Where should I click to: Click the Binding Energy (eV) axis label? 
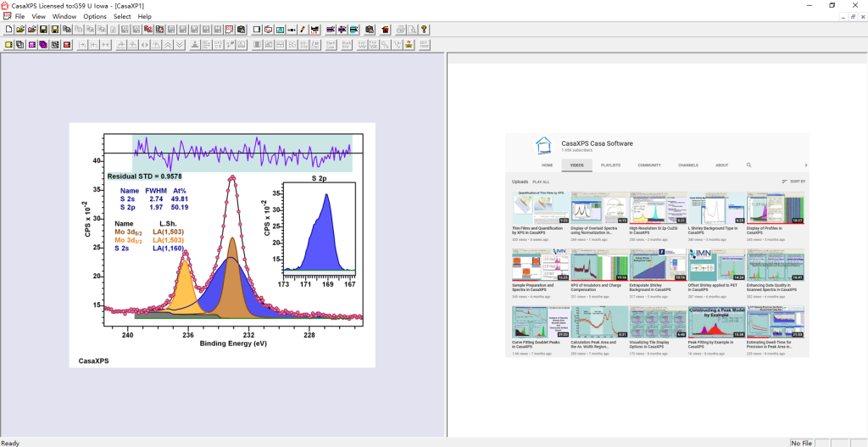233,344
